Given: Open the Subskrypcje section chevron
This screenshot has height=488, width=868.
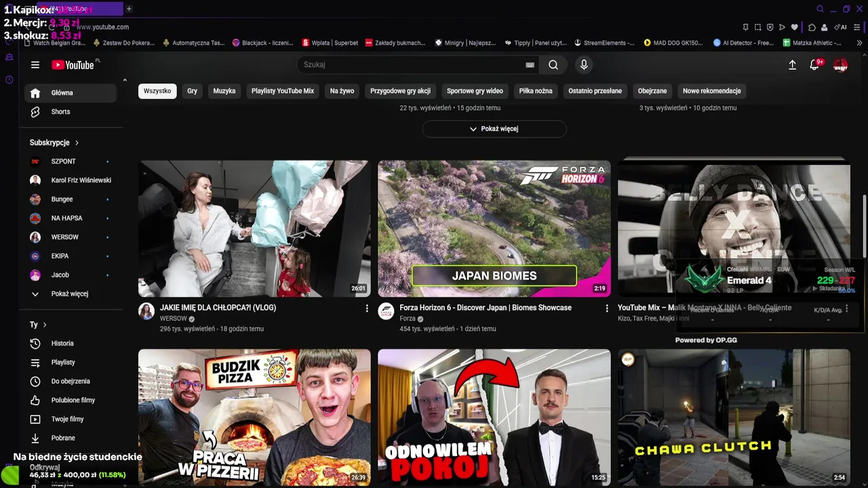Looking at the screenshot, I should pyautogui.click(x=77, y=143).
